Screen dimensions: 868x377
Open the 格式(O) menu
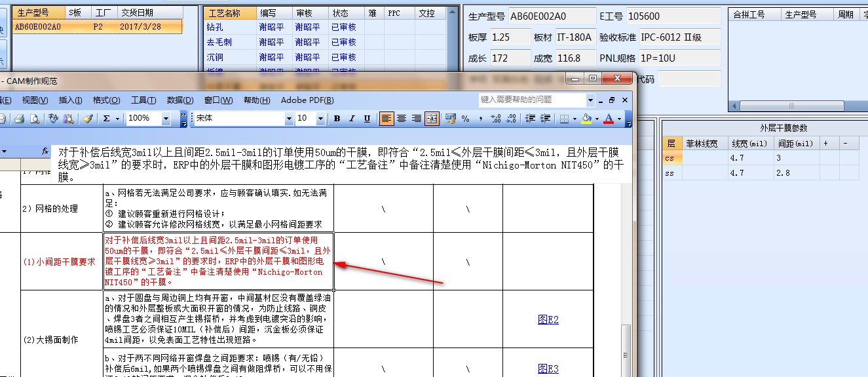click(106, 100)
